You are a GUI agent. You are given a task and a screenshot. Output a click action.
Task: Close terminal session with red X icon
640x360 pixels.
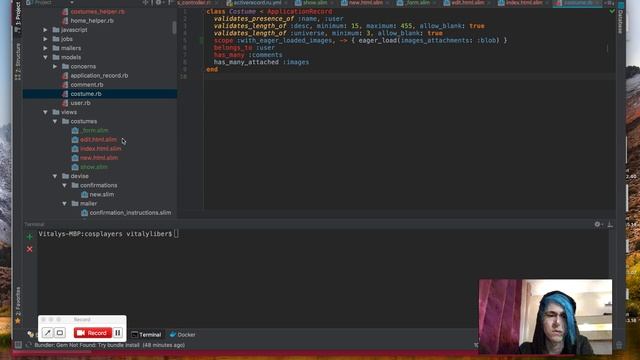point(29,249)
